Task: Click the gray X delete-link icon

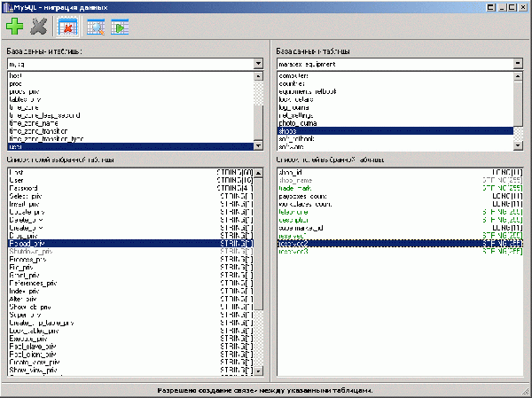Action: click(x=38, y=27)
